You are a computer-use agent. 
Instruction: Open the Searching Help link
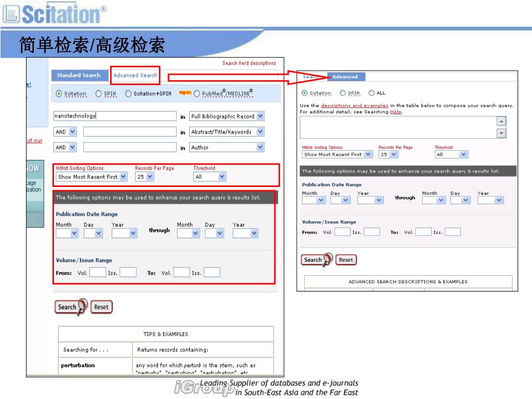(x=396, y=112)
